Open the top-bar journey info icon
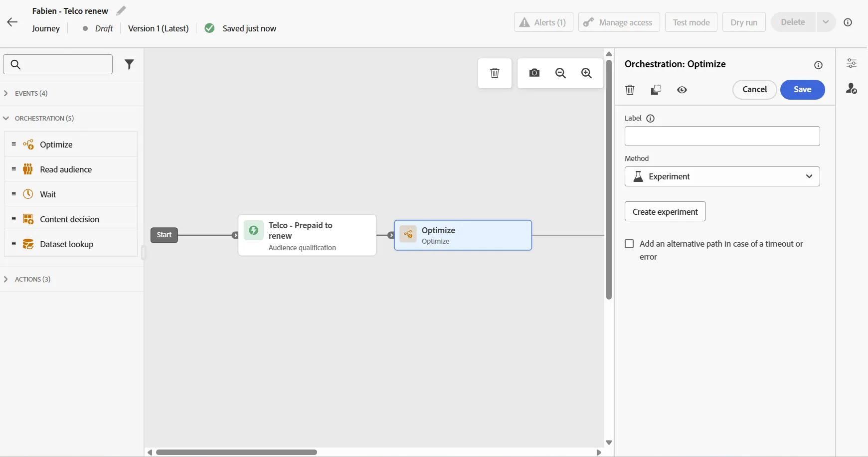 click(848, 22)
